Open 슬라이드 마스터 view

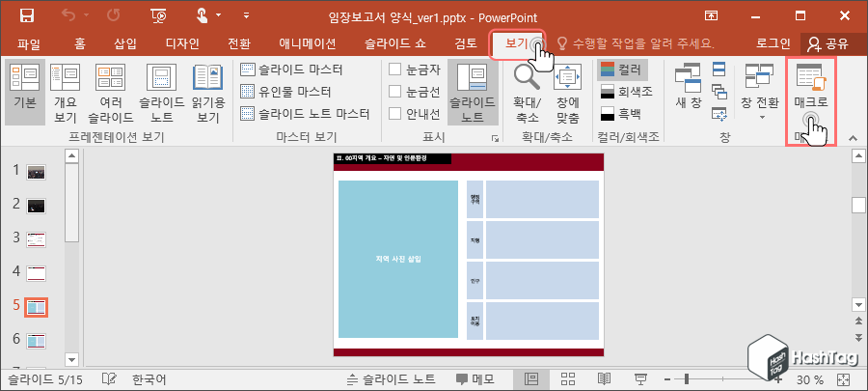292,70
